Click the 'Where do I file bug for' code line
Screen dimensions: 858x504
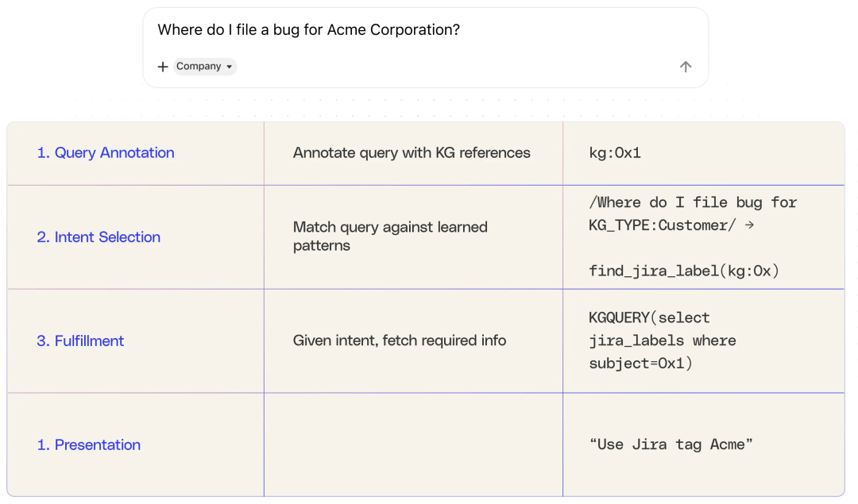(693, 202)
